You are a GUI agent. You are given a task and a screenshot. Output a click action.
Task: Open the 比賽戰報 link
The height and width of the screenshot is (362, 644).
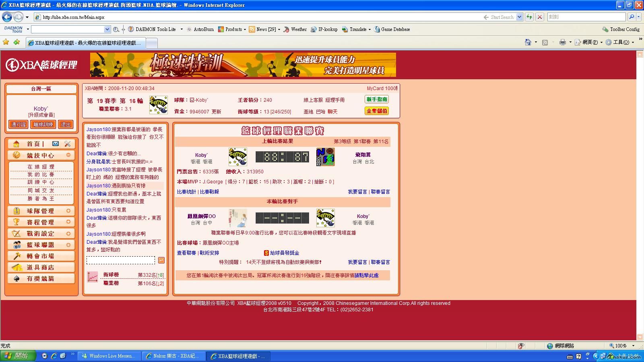coord(210,192)
